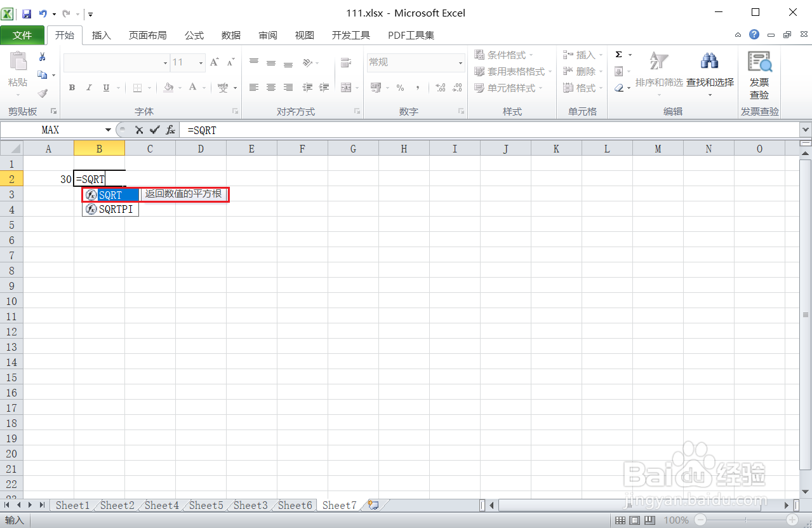Click the Undo arrow icon
The height and width of the screenshot is (528, 812).
[43, 13]
